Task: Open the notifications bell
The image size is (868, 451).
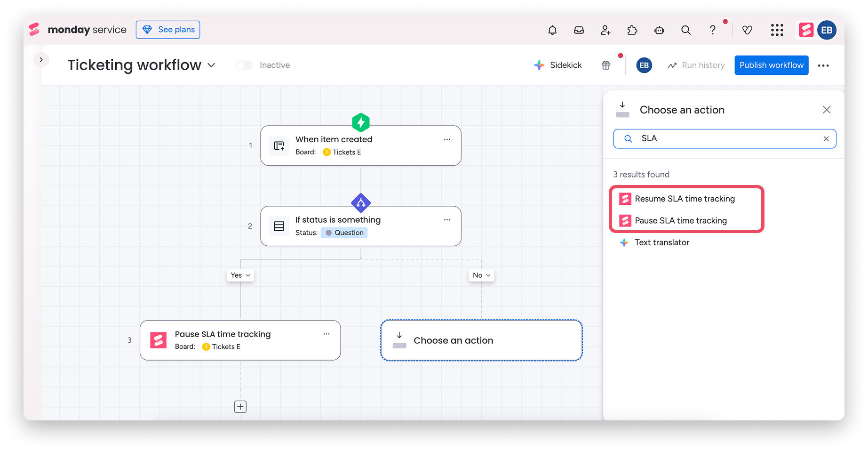Action: pyautogui.click(x=552, y=30)
